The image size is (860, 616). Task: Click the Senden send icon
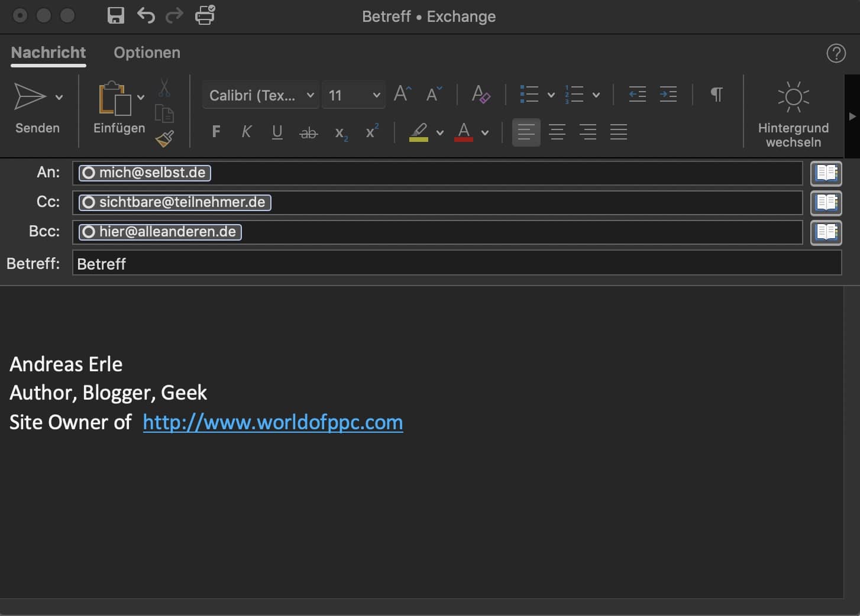(30, 96)
